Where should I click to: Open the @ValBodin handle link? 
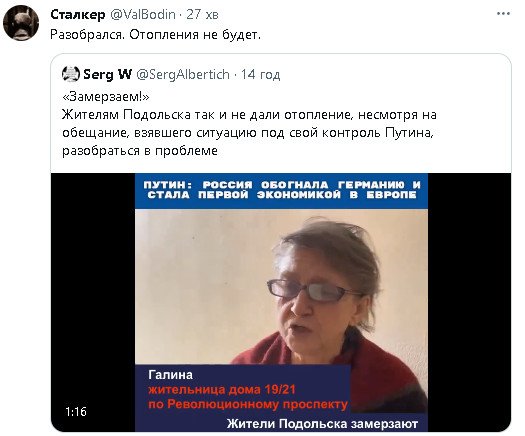point(143,14)
